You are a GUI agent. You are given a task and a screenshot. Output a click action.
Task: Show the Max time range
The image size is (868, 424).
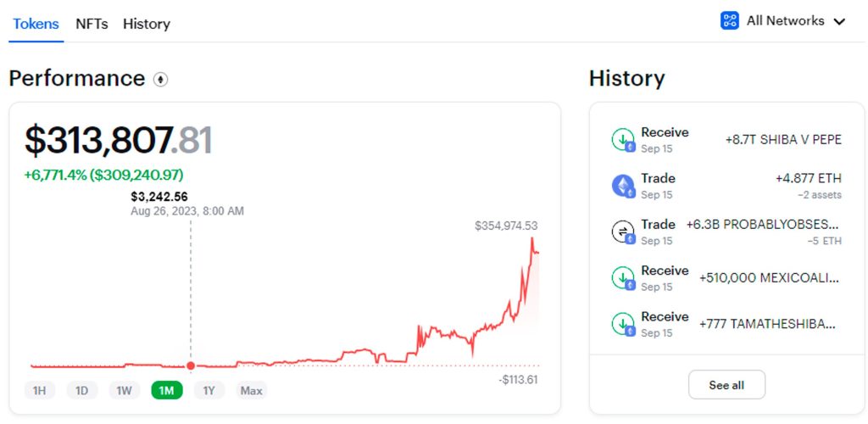pyautogui.click(x=251, y=391)
